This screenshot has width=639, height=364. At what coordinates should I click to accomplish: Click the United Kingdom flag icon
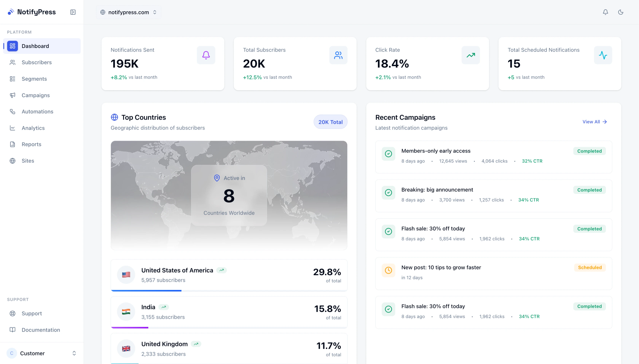tap(126, 348)
